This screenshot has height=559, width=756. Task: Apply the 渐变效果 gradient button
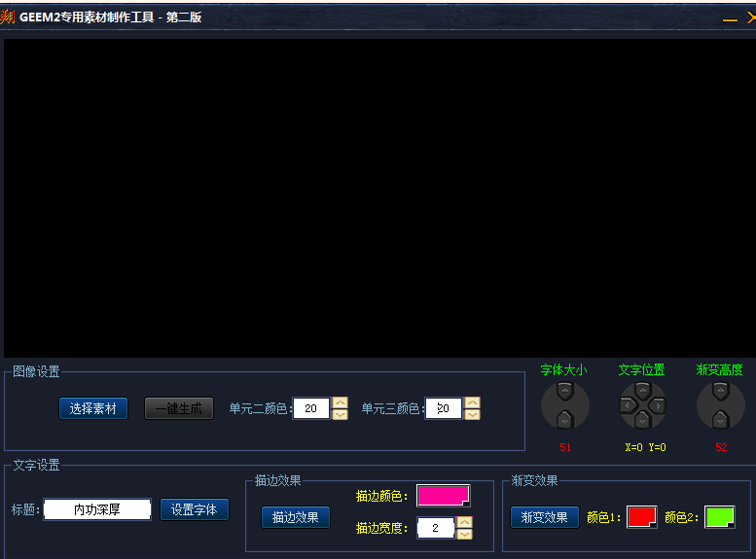click(x=545, y=517)
